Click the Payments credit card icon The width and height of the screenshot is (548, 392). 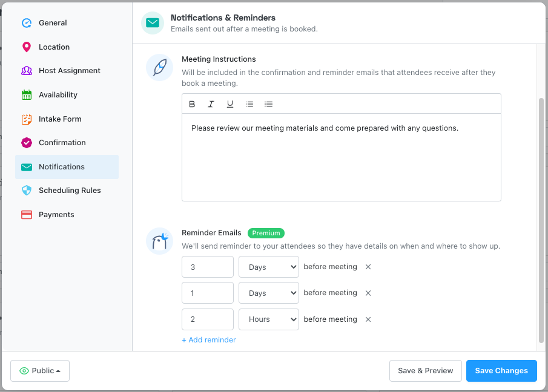click(x=27, y=215)
